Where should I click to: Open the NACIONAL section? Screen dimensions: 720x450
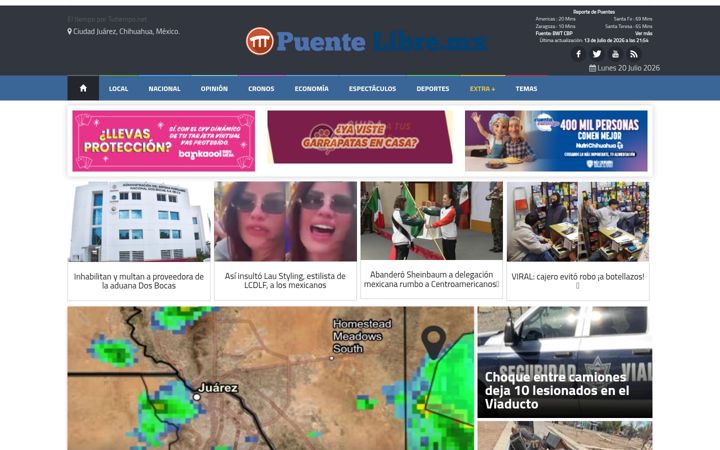[x=164, y=89]
